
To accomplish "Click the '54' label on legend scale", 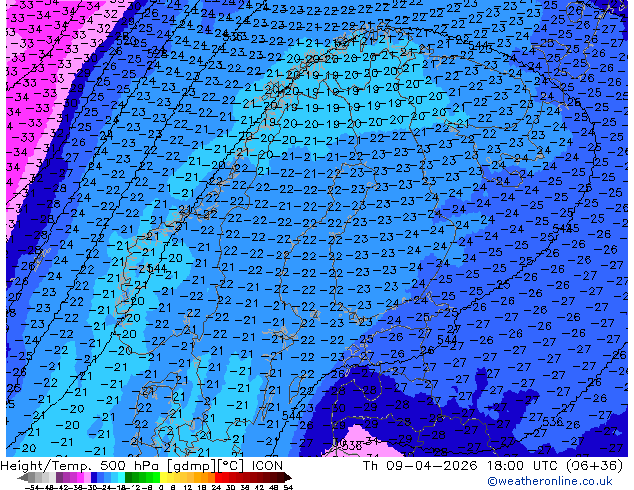I will click(288, 487).
